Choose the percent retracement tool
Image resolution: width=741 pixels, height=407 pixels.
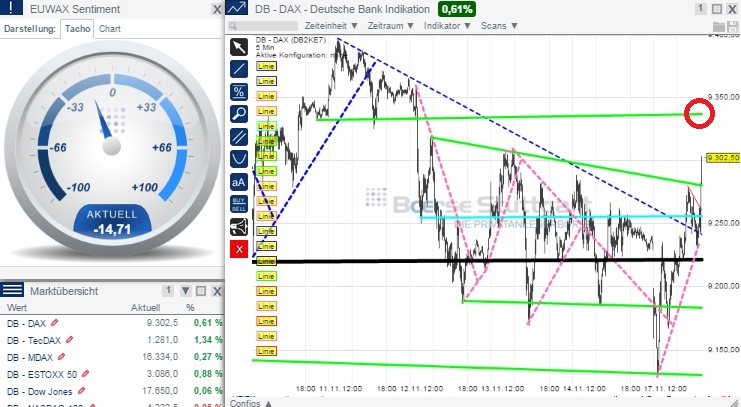click(239, 91)
